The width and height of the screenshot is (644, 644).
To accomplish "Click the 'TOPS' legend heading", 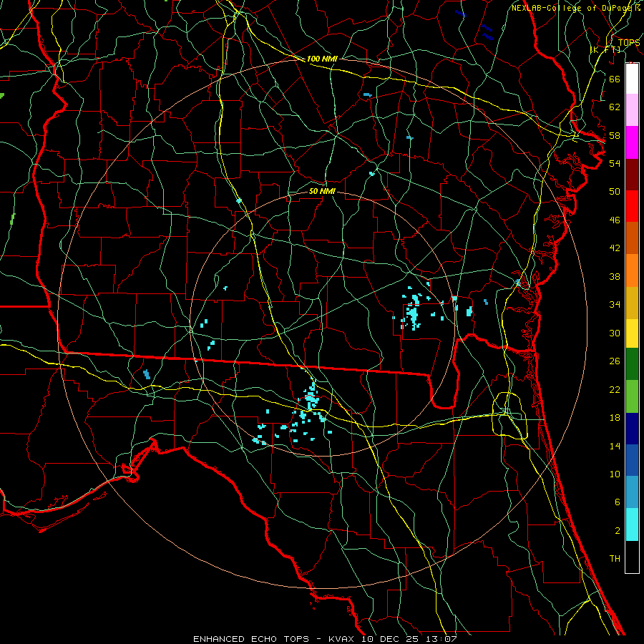I will (629, 42).
